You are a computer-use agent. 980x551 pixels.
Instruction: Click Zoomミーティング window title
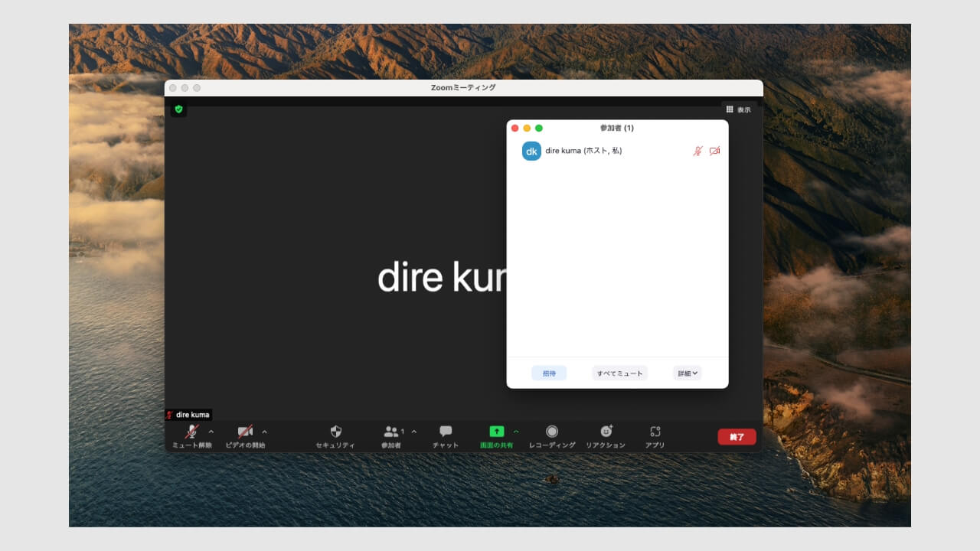(463, 88)
